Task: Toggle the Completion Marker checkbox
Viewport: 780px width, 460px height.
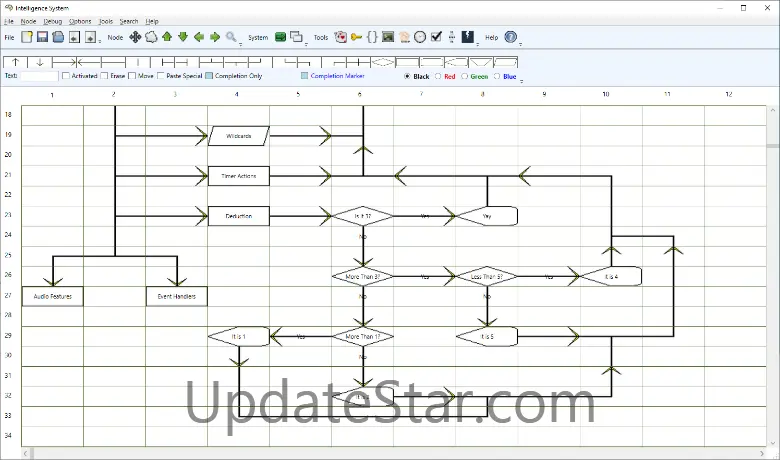Action: click(304, 76)
